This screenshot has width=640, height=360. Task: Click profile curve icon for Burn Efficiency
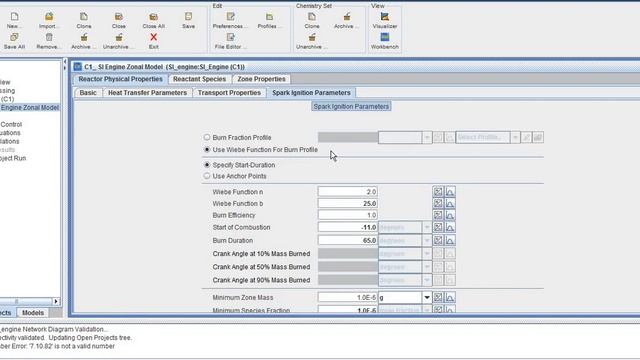click(x=450, y=215)
